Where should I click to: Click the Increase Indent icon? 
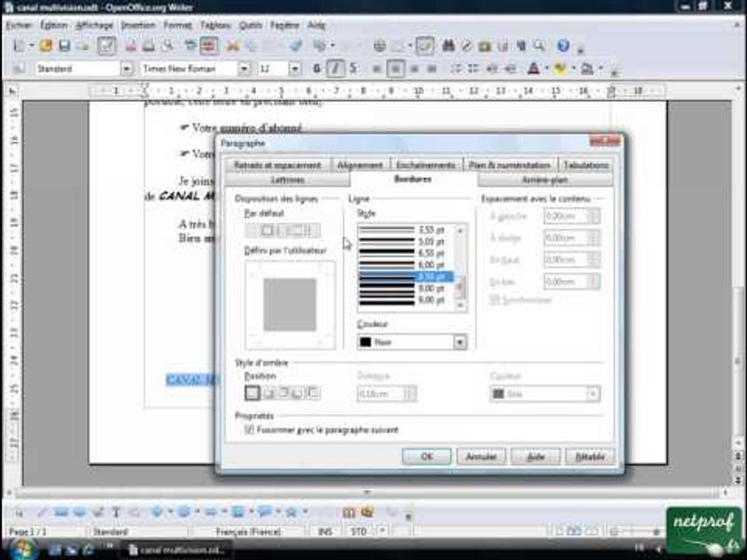[510, 69]
